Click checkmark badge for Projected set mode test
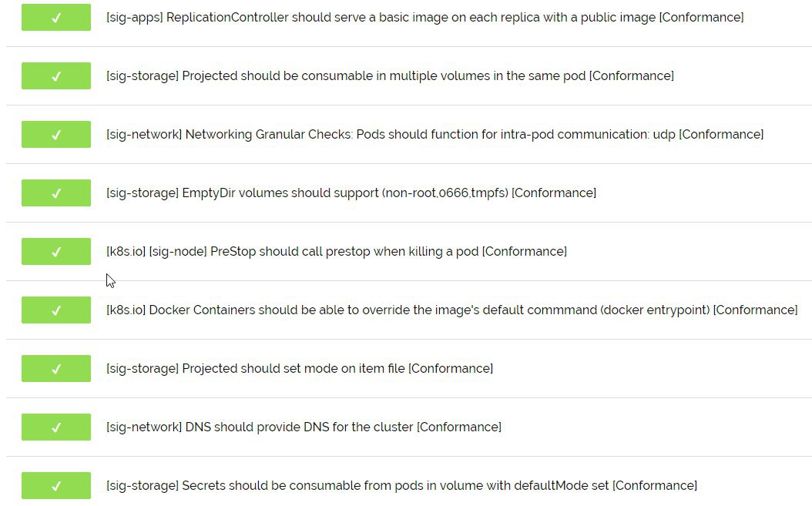The height and width of the screenshot is (506, 812). [56, 369]
